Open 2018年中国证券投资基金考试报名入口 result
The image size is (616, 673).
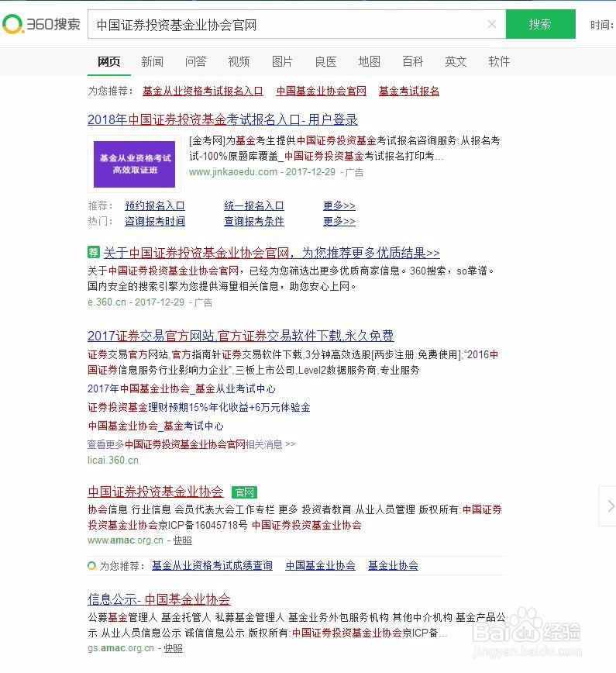pos(222,119)
